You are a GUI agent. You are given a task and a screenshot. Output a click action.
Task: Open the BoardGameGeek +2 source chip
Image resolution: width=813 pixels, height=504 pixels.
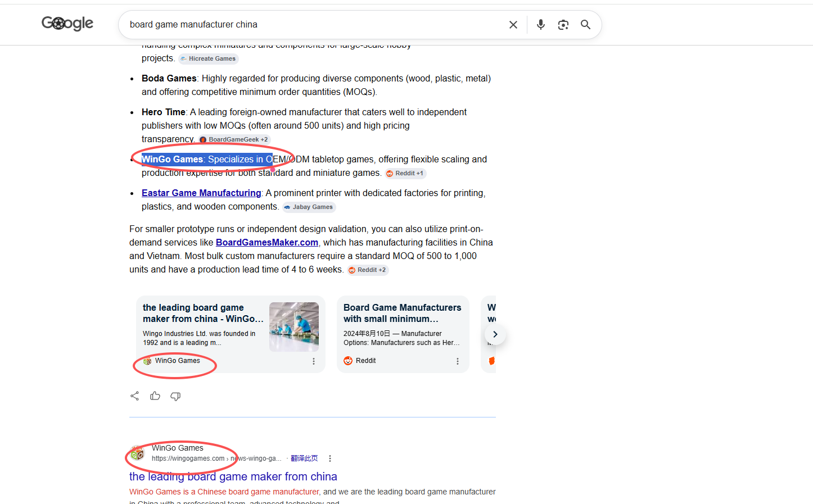pyautogui.click(x=234, y=139)
